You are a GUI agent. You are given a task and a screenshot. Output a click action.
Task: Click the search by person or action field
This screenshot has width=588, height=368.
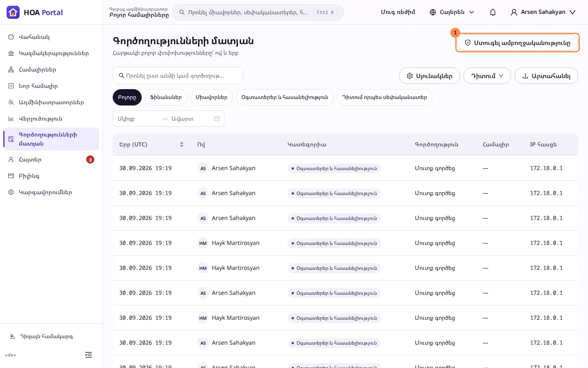pos(178,76)
